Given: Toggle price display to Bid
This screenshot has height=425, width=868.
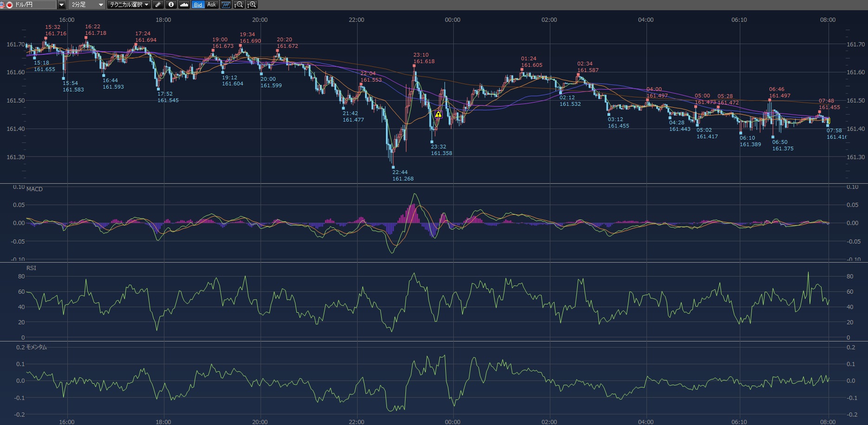Looking at the screenshot, I should pyautogui.click(x=198, y=5).
